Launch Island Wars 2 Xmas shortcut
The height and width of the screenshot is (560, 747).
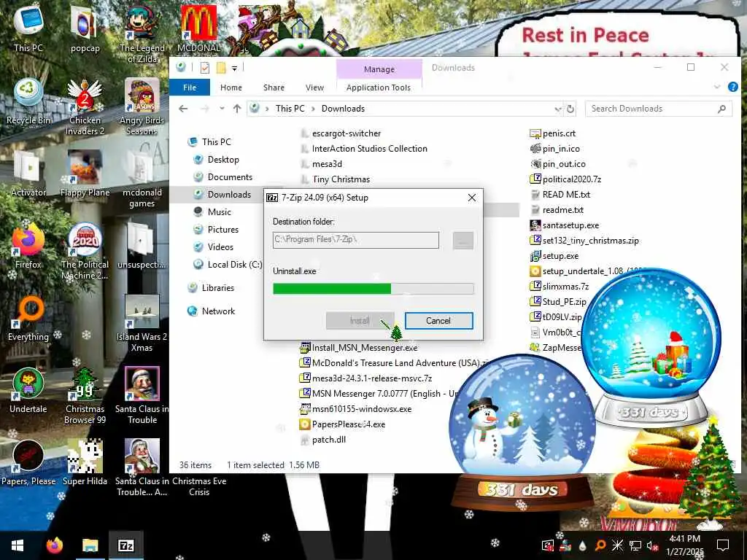tap(142, 324)
